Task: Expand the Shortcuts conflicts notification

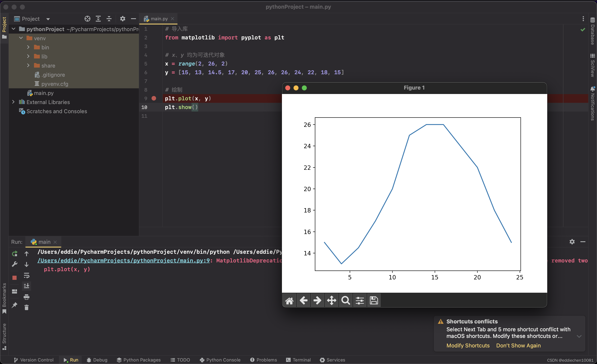Action: click(579, 336)
